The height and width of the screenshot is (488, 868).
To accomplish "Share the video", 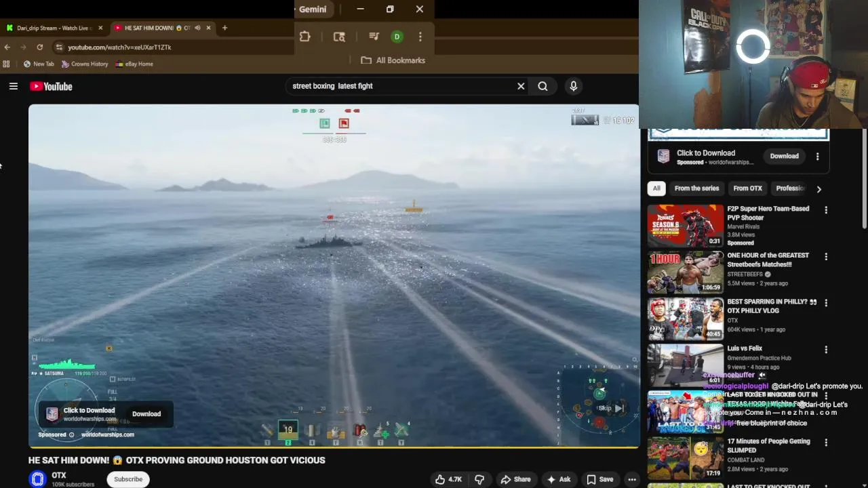I will [516, 479].
